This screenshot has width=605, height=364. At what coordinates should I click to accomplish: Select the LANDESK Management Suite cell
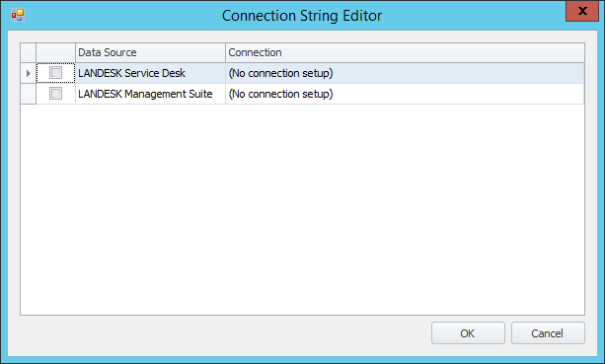150,94
